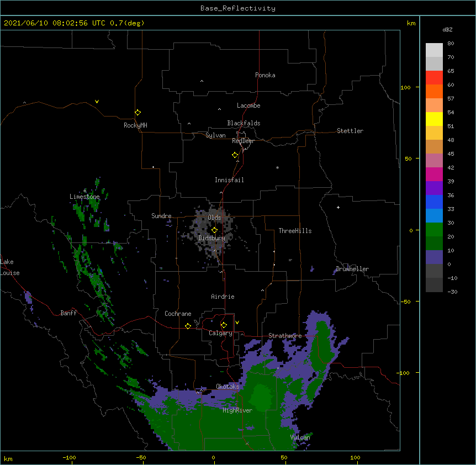Viewport: 476px width, 465px height.
Task: Click the yellow radar site marker near Olds
Action: click(x=214, y=230)
